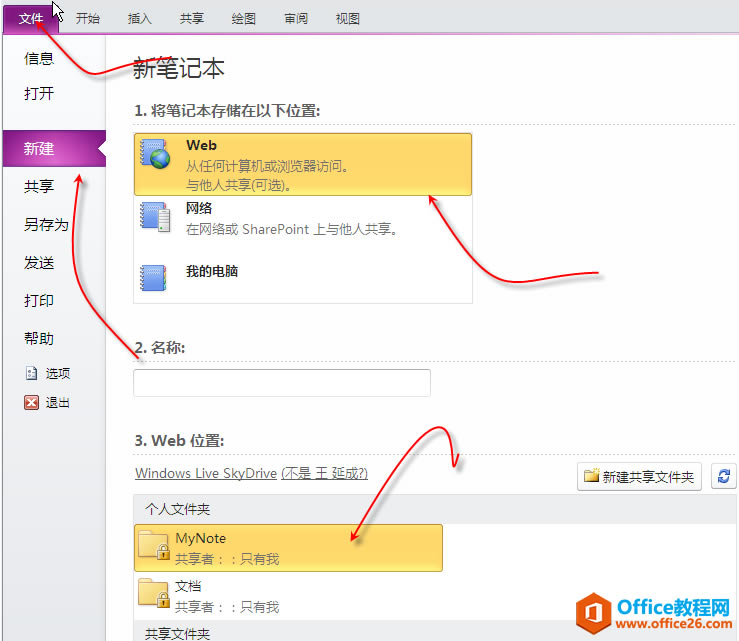Click the MyNote locked folder icon
739x641 pixels.
tap(154, 545)
